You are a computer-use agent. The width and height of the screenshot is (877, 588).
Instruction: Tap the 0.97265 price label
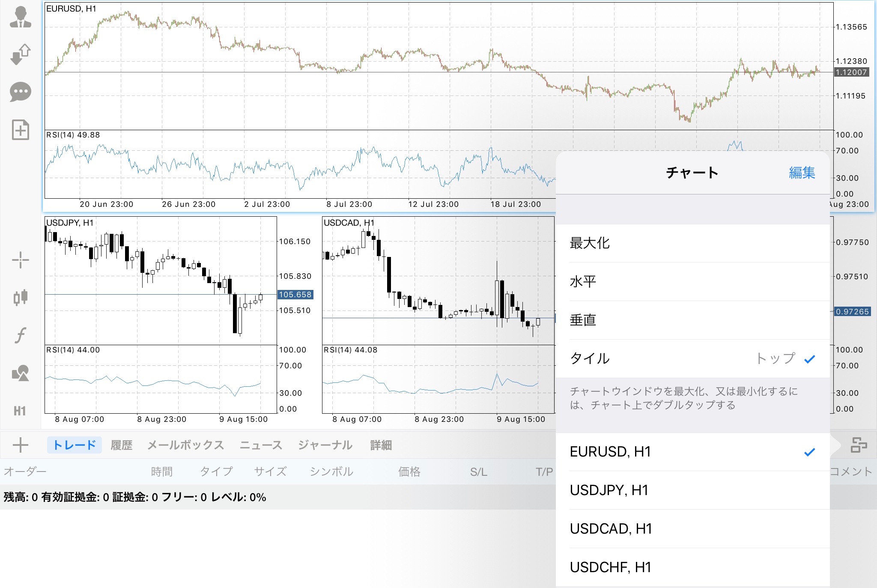pyautogui.click(x=852, y=312)
